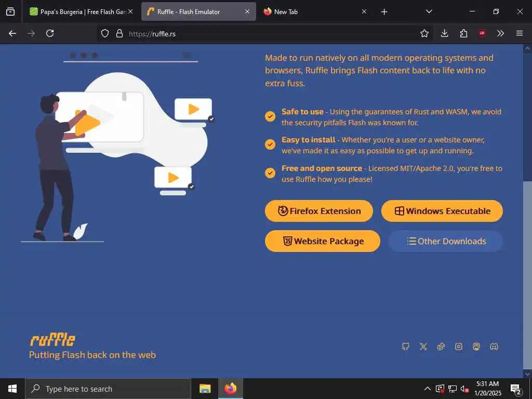Switch to the New Tab tab
Viewport: 532px width, 399px height.
315,11
